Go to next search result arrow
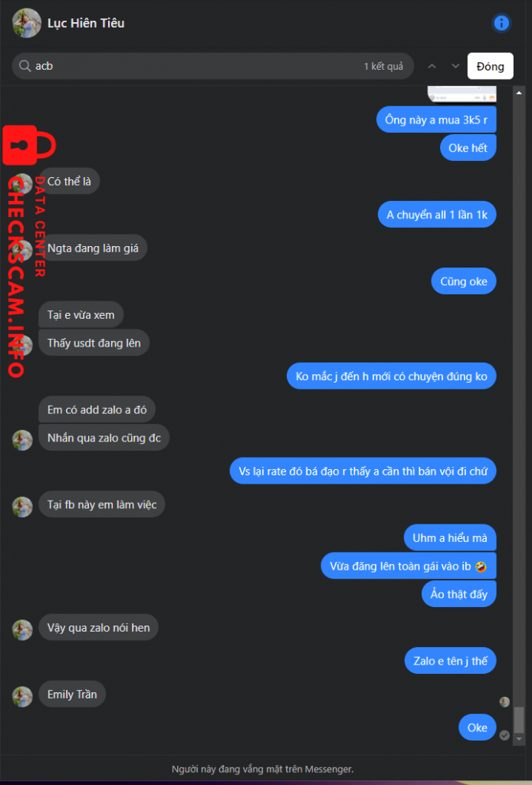 pos(455,66)
